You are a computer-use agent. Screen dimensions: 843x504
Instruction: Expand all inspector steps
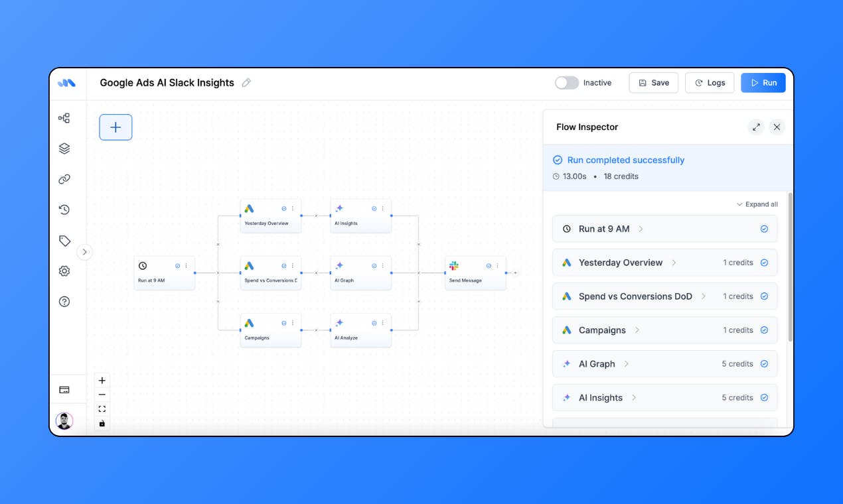[x=757, y=204]
